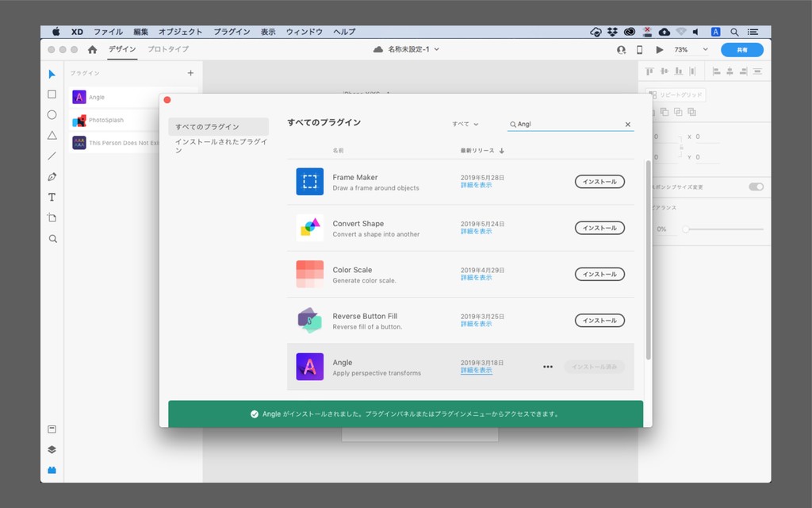Open the ファイル menu
The height and width of the screenshot is (508, 812).
[108, 32]
